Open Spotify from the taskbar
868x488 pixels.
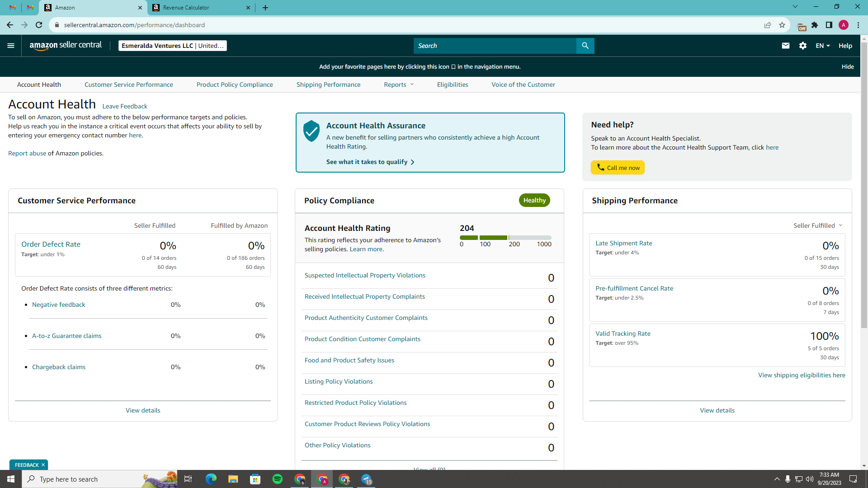(x=278, y=479)
